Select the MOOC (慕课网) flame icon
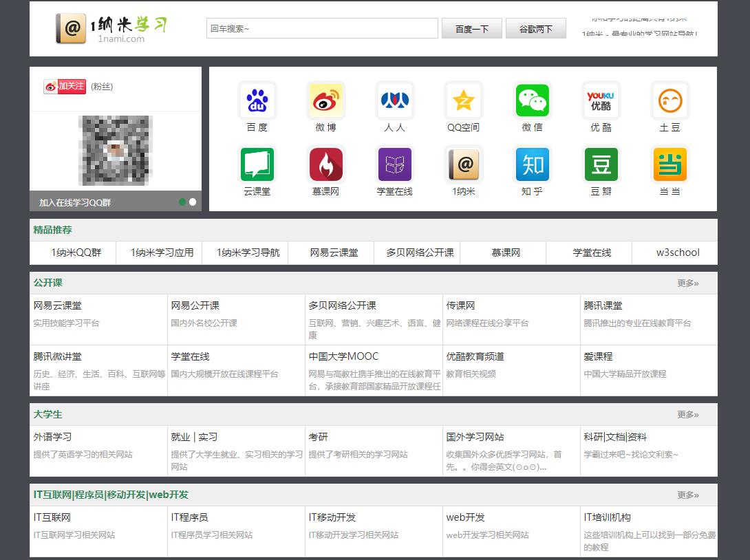This screenshot has height=560, width=750. [x=325, y=164]
